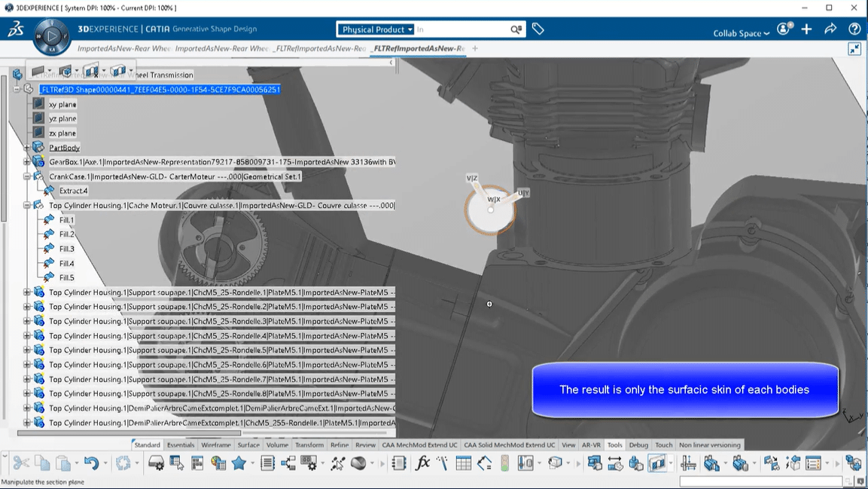Open the drive-with-gear settings icon
Viewport: 868px width, 489px height.
pos(156,463)
